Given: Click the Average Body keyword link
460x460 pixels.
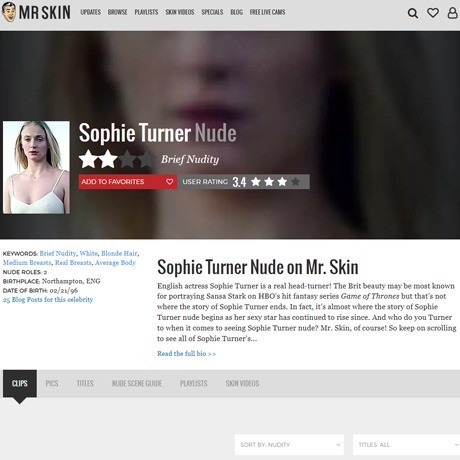Looking at the screenshot, I should (115, 263).
